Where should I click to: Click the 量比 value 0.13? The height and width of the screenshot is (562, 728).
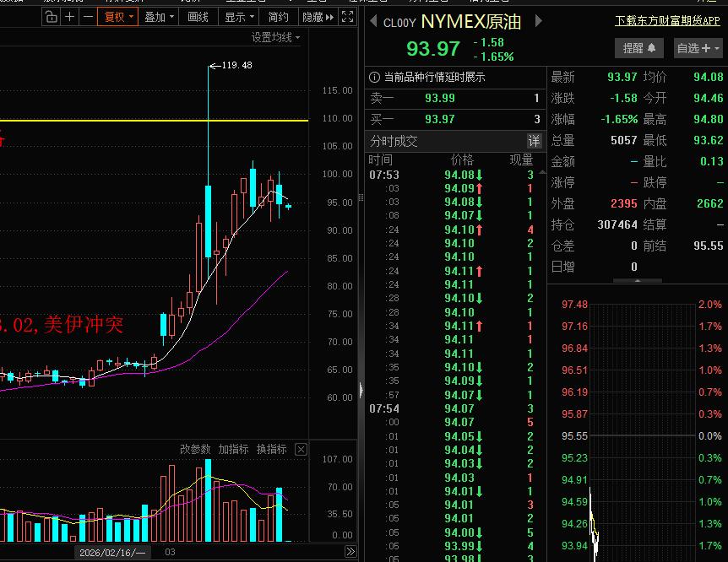(712, 161)
